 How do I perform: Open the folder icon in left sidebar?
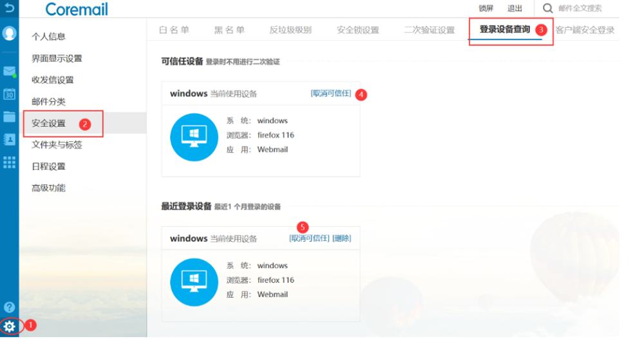tap(10, 117)
